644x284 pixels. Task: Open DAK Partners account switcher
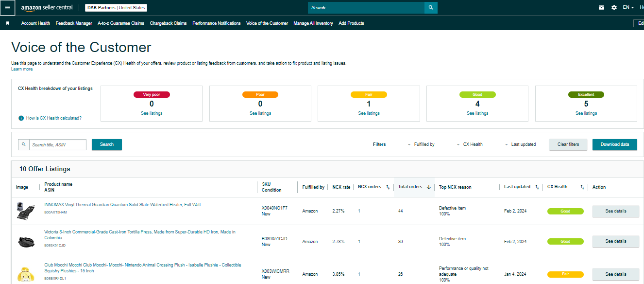coord(116,8)
